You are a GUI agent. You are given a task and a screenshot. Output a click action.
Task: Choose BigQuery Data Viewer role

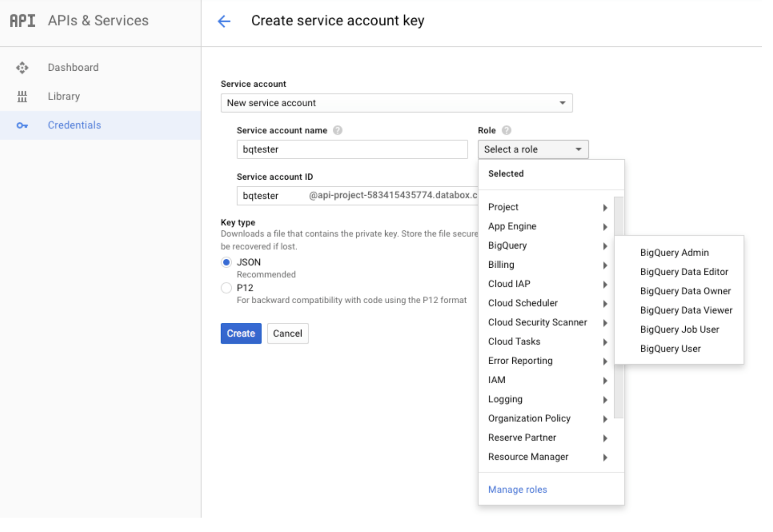click(x=686, y=310)
